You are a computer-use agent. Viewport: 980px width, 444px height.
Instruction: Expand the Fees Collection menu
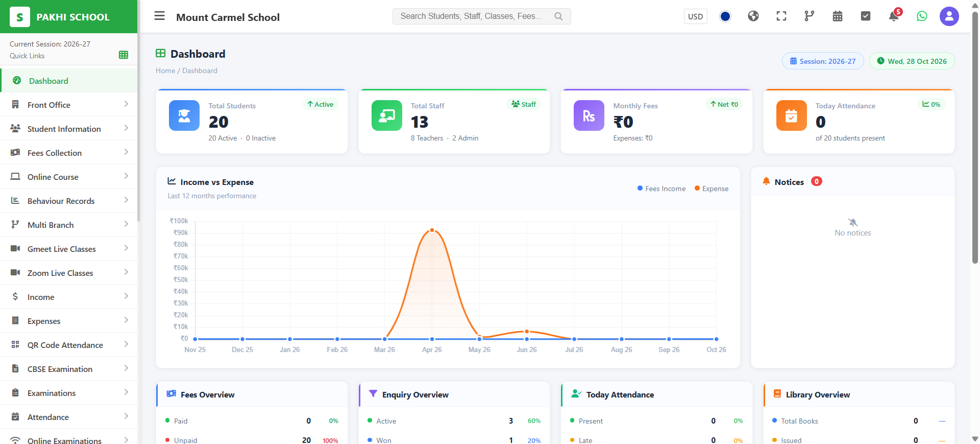69,153
